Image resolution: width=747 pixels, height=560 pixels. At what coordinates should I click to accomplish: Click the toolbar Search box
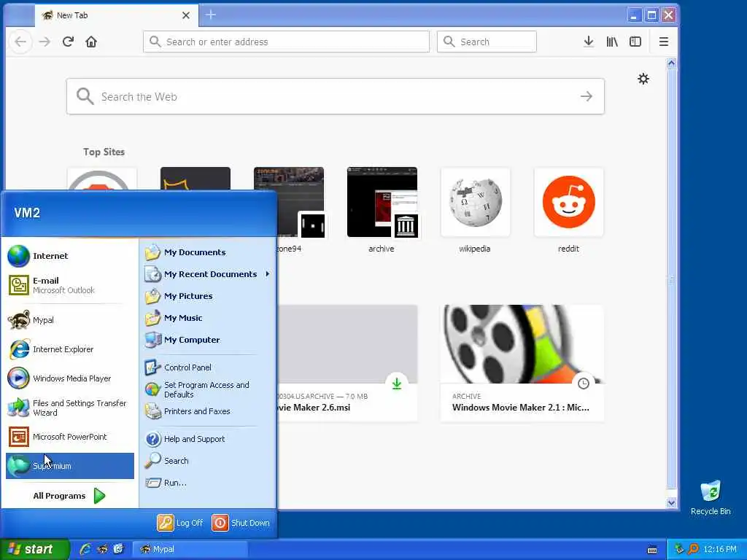[487, 42]
